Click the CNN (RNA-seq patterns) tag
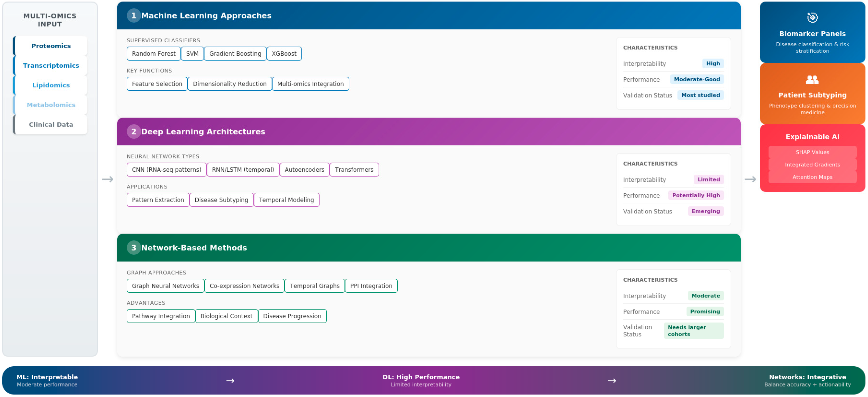The width and height of the screenshot is (868, 397). [x=166, y=170]
